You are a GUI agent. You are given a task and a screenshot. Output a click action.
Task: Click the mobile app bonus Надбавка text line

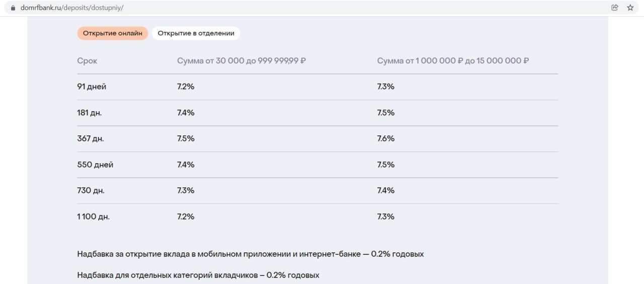point(250,254)
